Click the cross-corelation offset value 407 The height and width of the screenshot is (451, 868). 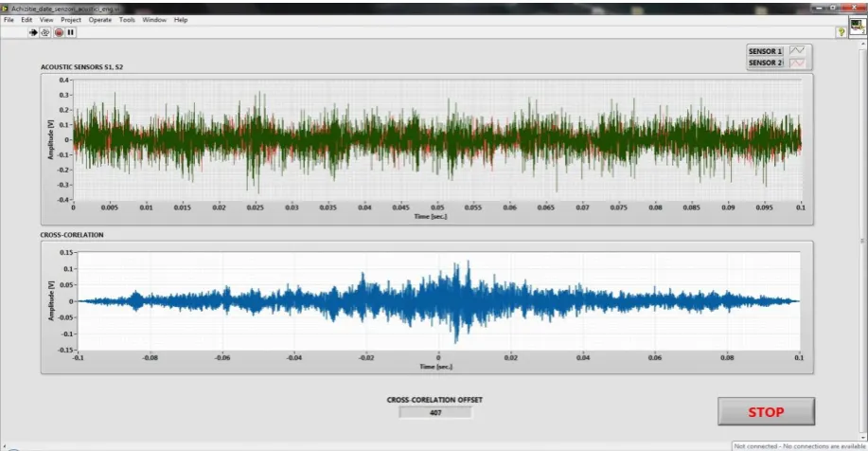(435, 413)
